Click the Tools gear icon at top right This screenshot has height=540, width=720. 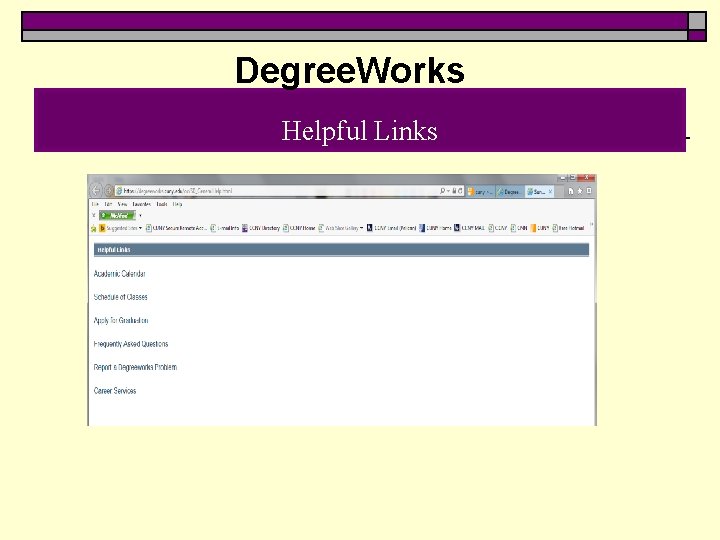(x=589, y=191)
